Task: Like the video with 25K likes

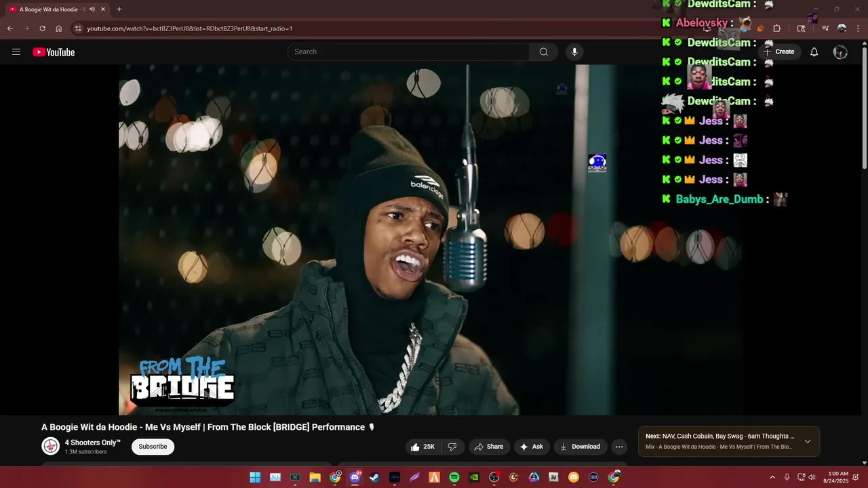Action: (422, 447)
